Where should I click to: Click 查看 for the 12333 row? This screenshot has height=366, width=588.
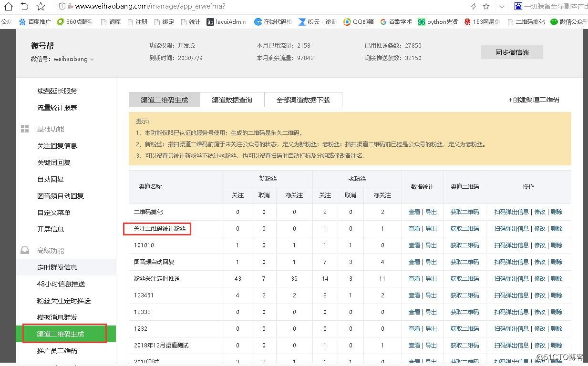[x=414, y=312]
